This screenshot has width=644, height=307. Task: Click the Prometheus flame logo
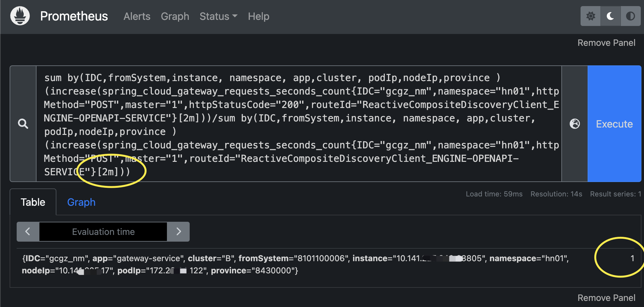click(x=20, y=16)
